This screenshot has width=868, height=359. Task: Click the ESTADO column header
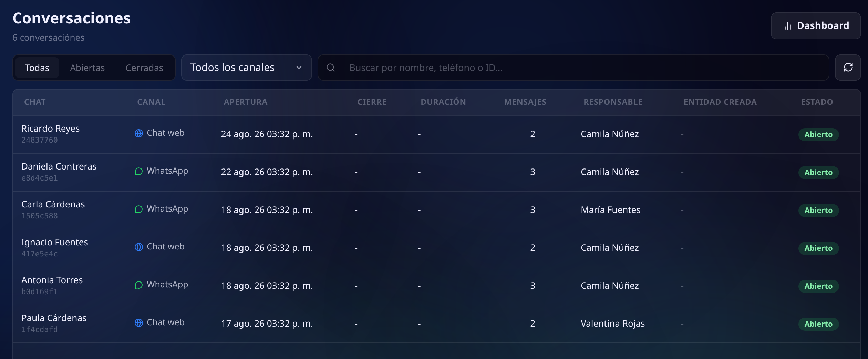pos(817,102)
